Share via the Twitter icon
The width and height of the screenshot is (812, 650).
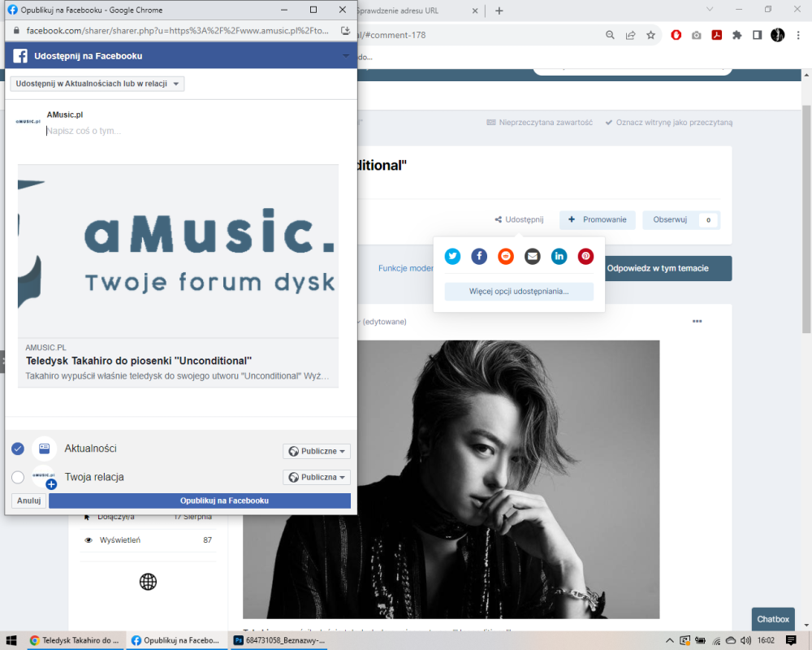(x=453, y=257)
